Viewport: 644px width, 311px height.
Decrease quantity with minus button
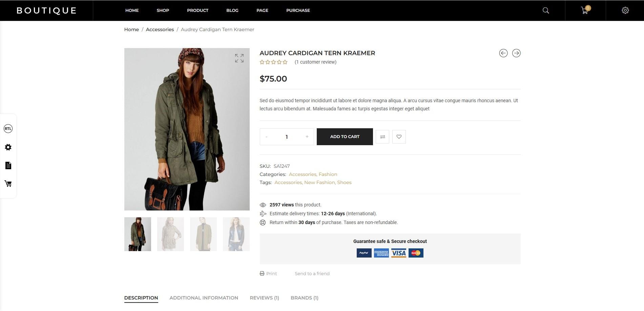[267, 137]
